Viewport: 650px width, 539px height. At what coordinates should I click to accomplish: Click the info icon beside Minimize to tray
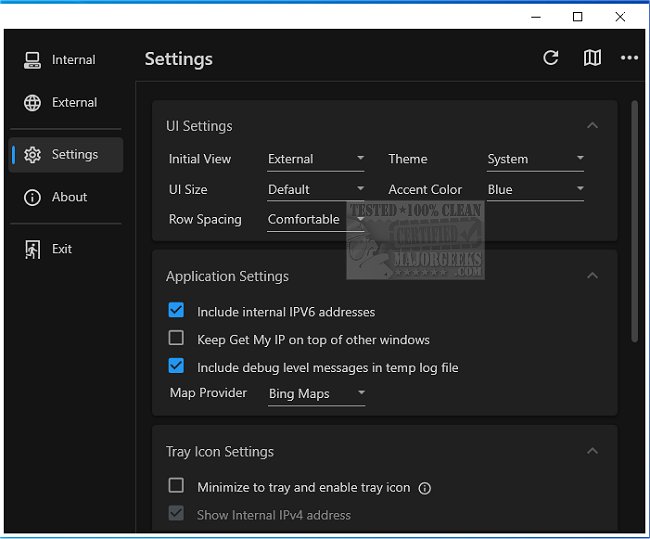[424, 488]
